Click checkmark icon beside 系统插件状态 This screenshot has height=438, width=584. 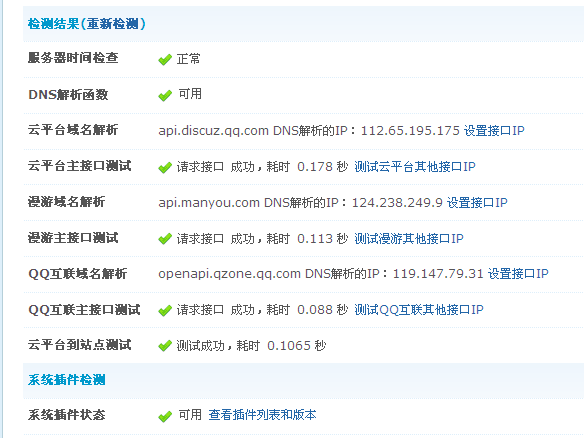165,416
